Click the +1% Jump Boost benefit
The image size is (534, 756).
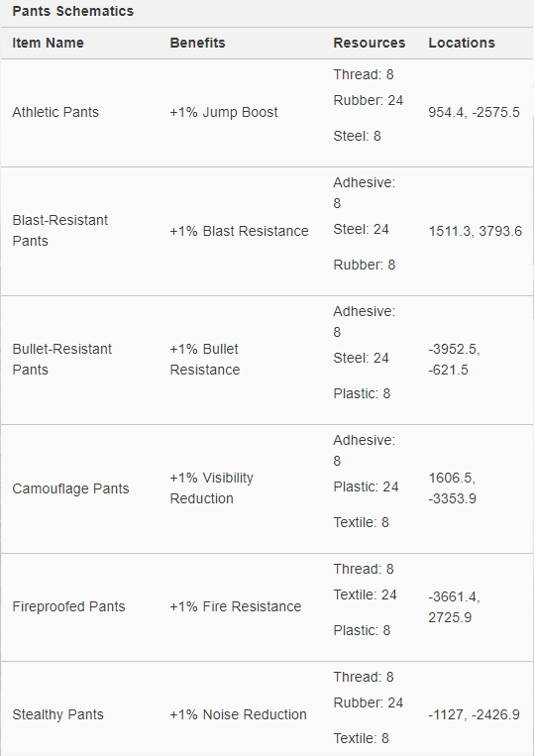(x=224, y=112)
